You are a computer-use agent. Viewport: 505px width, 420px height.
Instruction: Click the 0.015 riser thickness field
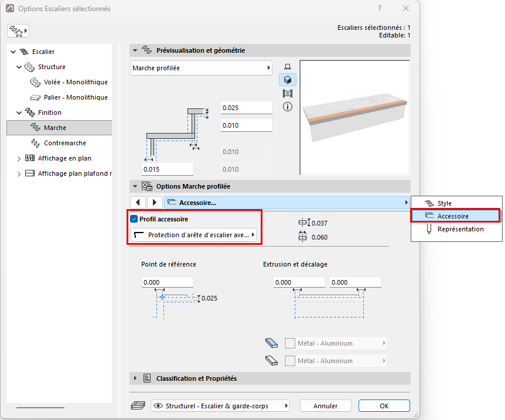(x=168, y=169)
